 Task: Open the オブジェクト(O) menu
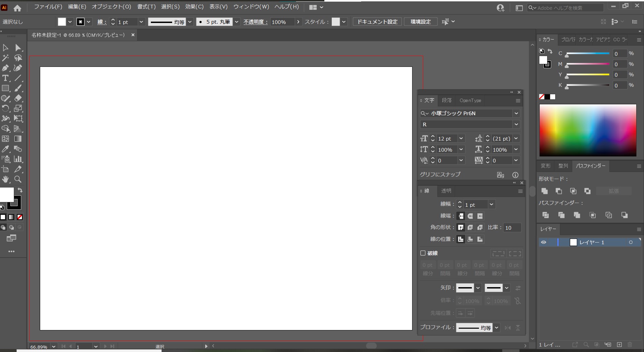click(111, 7)
